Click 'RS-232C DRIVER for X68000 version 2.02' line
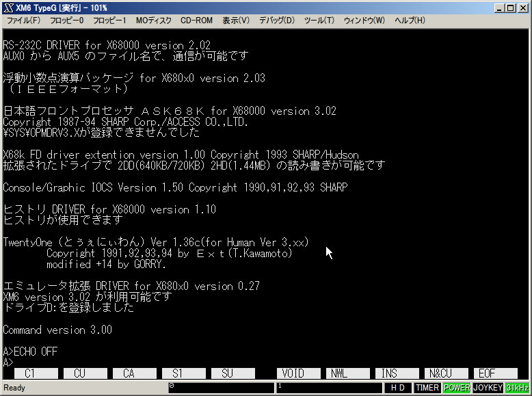532x396 pixels. 107,45
